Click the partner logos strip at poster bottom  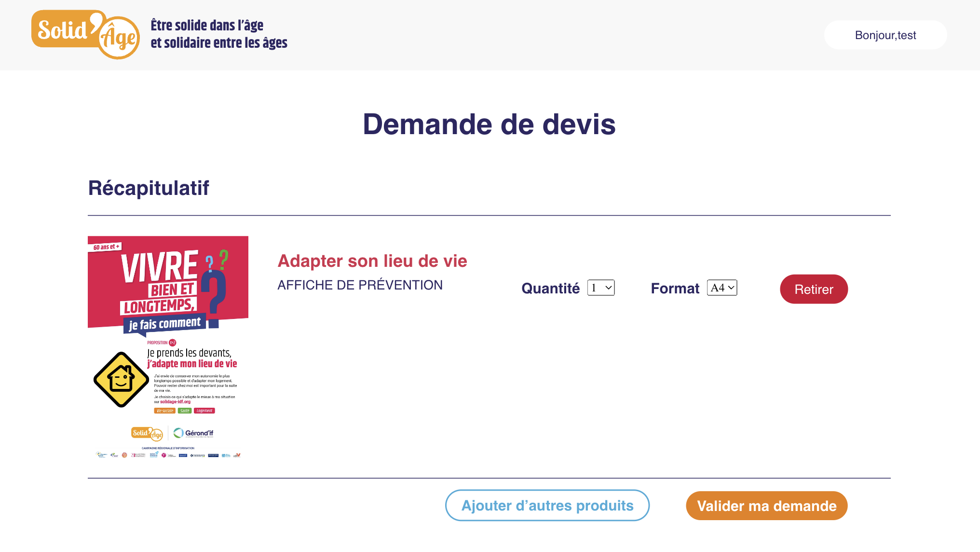click(x=168, y=455)
